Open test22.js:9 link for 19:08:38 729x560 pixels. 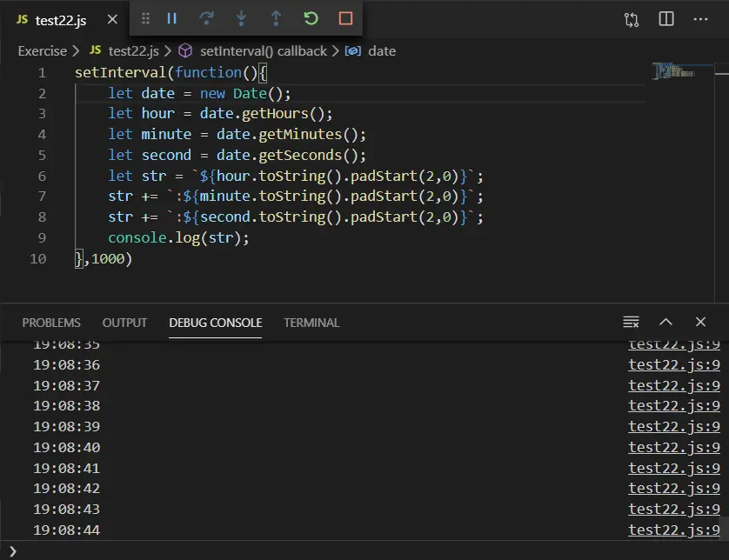674,406
